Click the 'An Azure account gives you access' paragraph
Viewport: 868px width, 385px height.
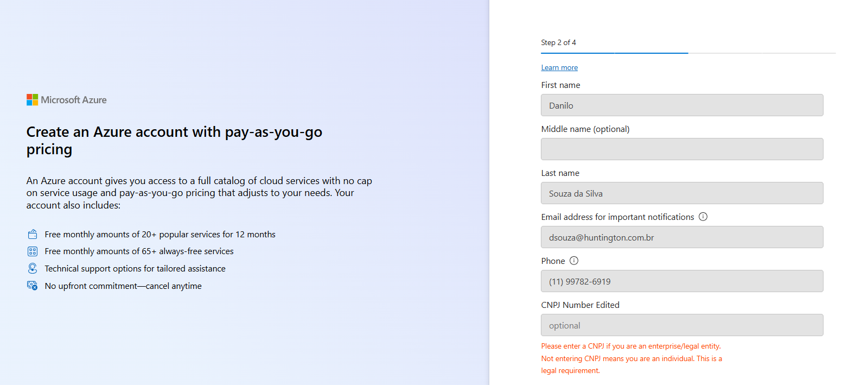point(199,193)
